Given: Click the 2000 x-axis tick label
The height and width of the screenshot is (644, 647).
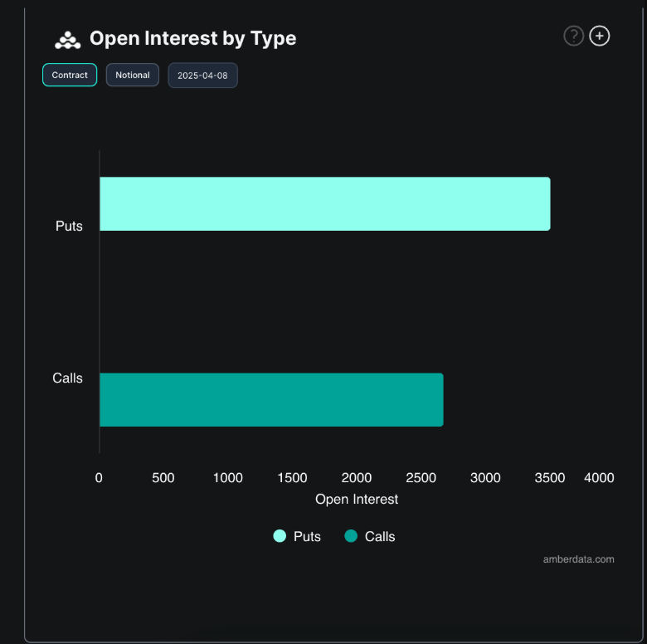Looking at the screenshot, I should pos(357,478).
